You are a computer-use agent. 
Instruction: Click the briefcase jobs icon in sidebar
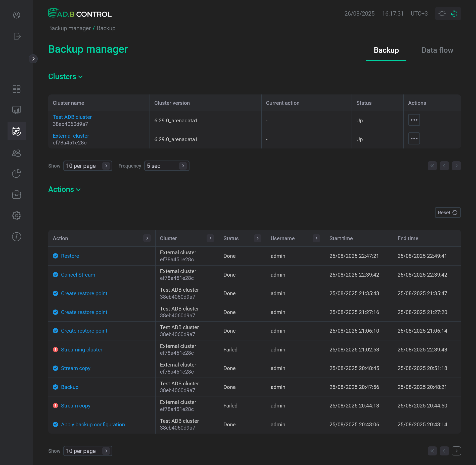(17, 194)
